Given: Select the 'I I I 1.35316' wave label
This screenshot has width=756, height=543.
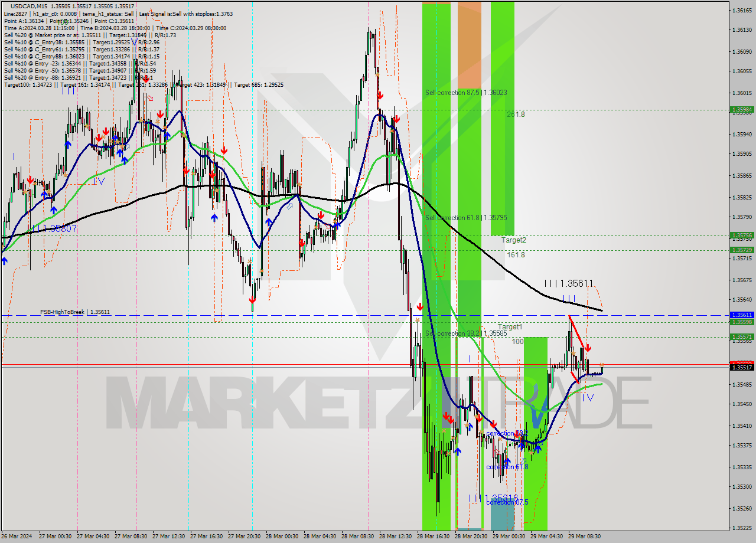Looking at the screenshot, I should (494, 498).
